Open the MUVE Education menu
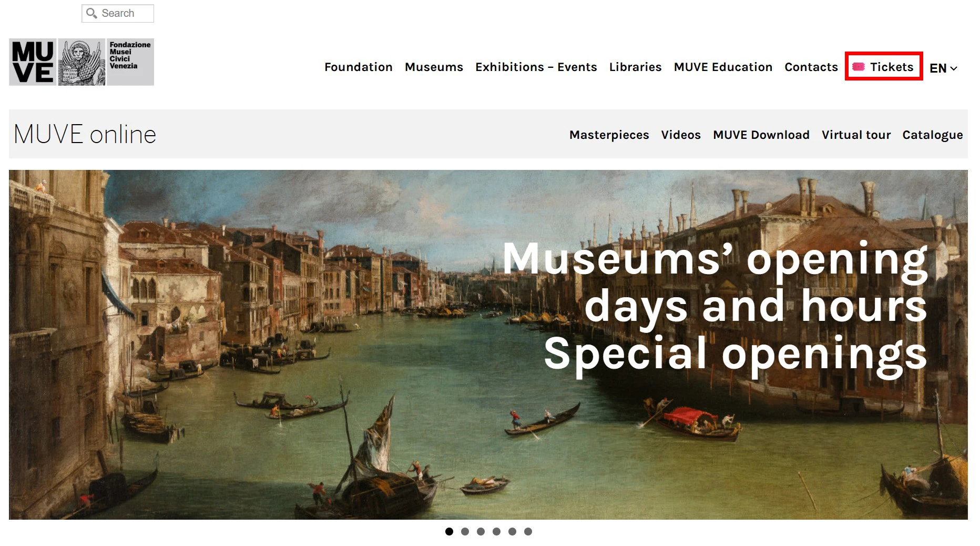 pos(723,67)
